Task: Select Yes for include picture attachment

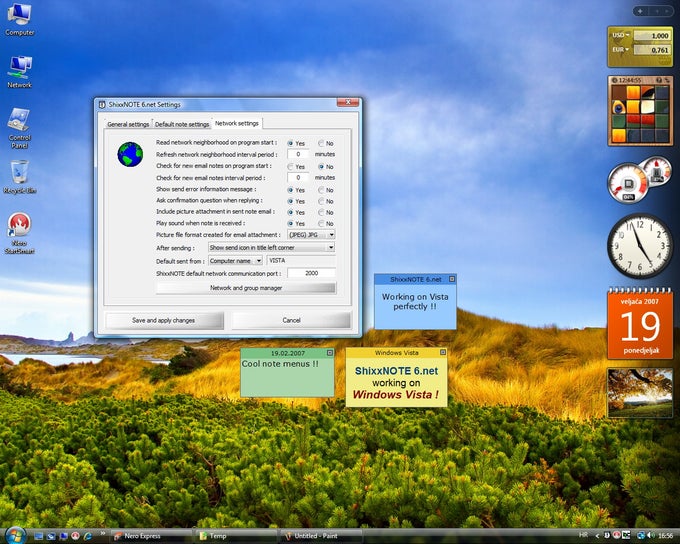Action: point(291,213)
